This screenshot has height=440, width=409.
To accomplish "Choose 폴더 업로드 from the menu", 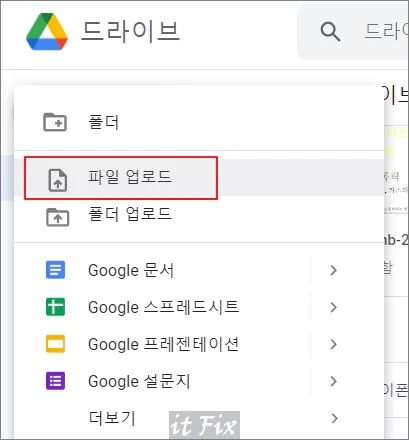I will click(199, 215).
